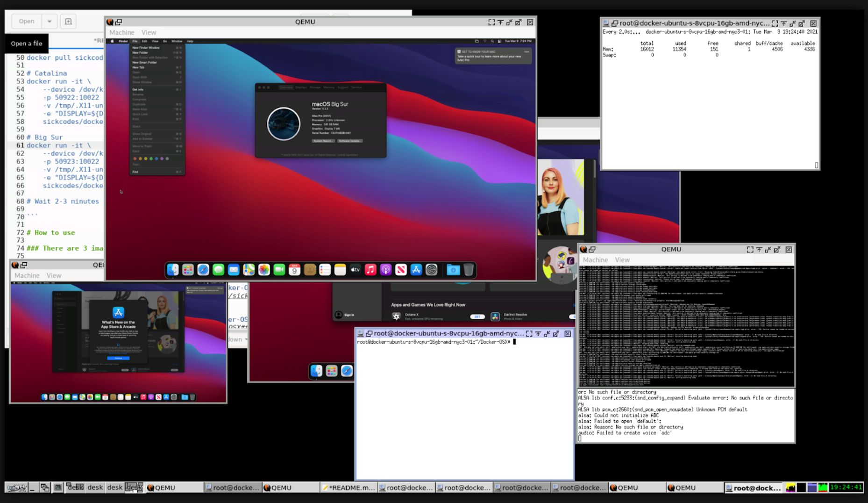The image size is (868, 503).
Task: Click the shell prompt in the middle terminal window
Action: (436, 342)
